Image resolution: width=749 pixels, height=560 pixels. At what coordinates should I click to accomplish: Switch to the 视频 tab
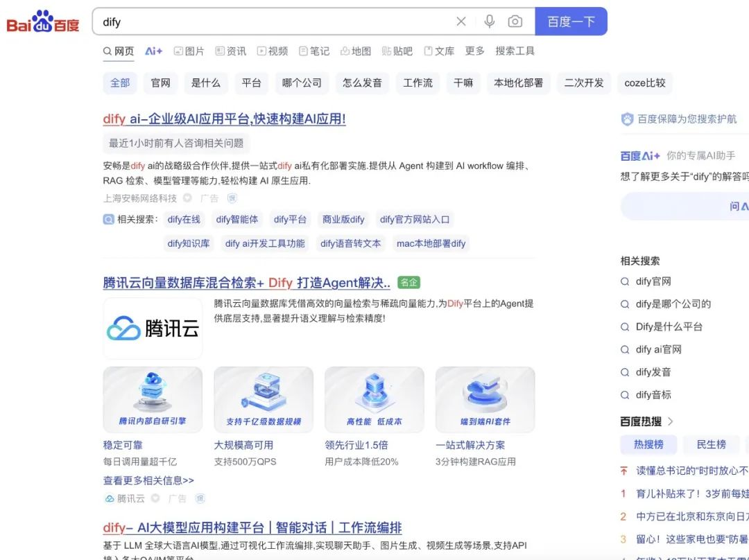[273, 51]
